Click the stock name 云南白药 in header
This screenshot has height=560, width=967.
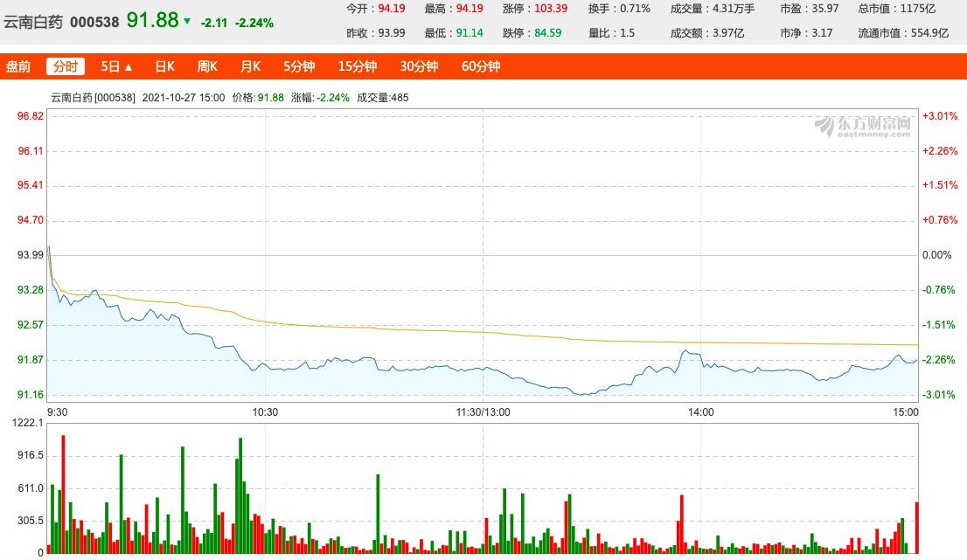[x=33, y=22]
